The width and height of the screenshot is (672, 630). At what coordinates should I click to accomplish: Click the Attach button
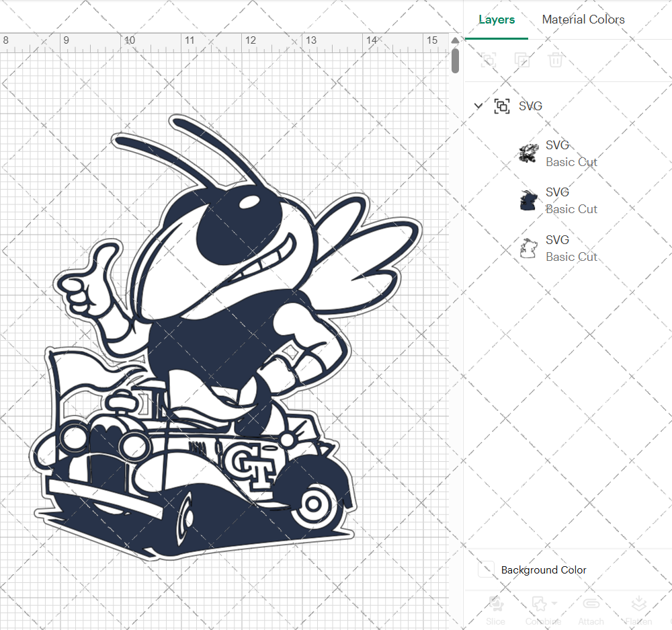click(591, 611)
